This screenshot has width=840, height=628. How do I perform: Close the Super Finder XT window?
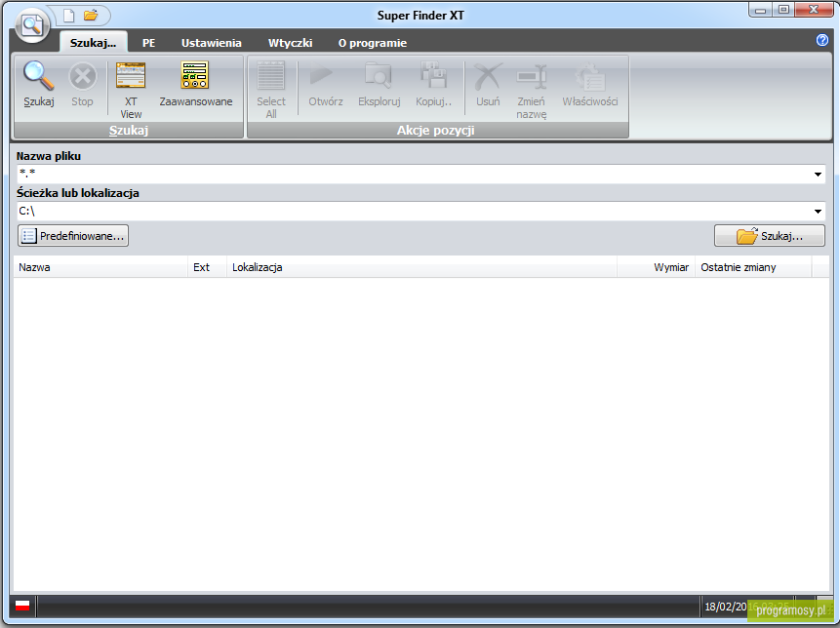[x=814, y=10]
